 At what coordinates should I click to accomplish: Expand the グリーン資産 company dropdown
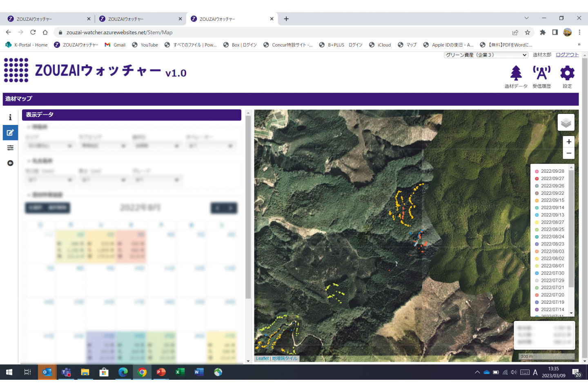point(486,55)
